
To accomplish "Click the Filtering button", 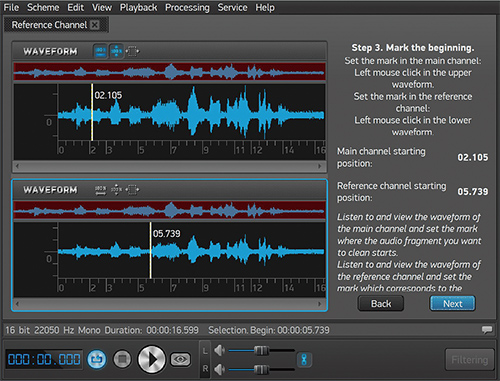I will [469, 360].
